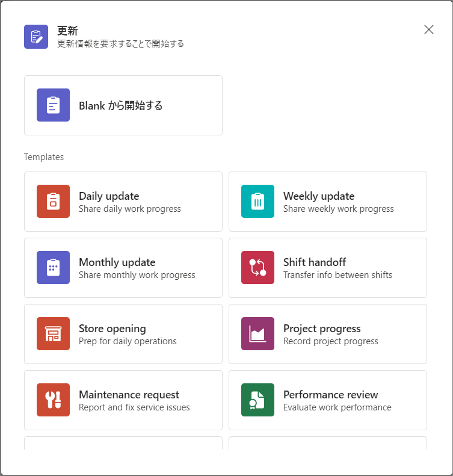Select the Monthly update template title
Screen dimensions: 453x476
click(x=117, y=262)
